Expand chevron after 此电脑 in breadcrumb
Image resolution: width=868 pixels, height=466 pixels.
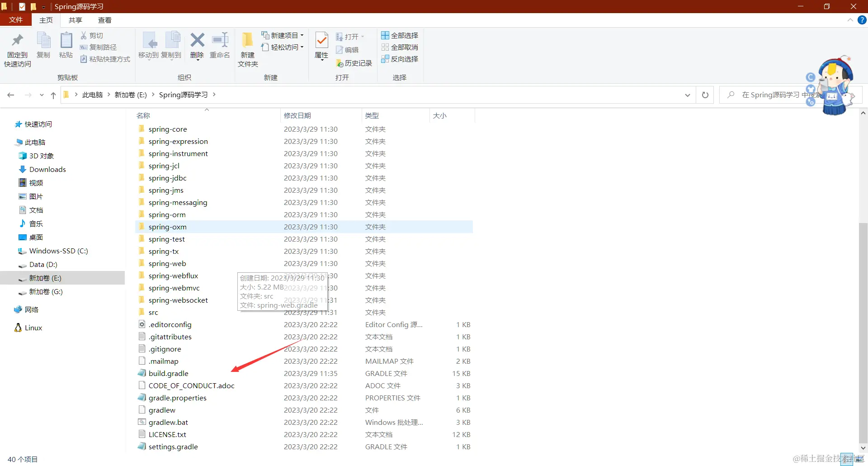[109, 95]
